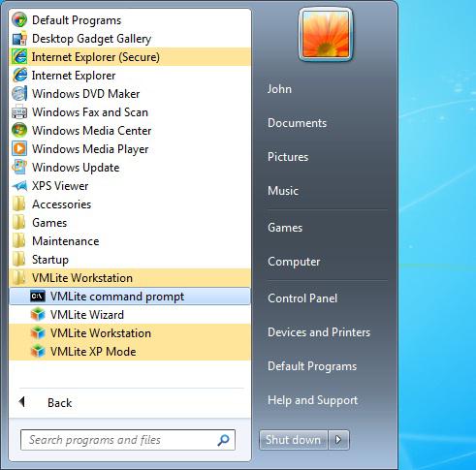Open VMLite command prompt icon
The image size is (476, 470).
pos(38,297)
